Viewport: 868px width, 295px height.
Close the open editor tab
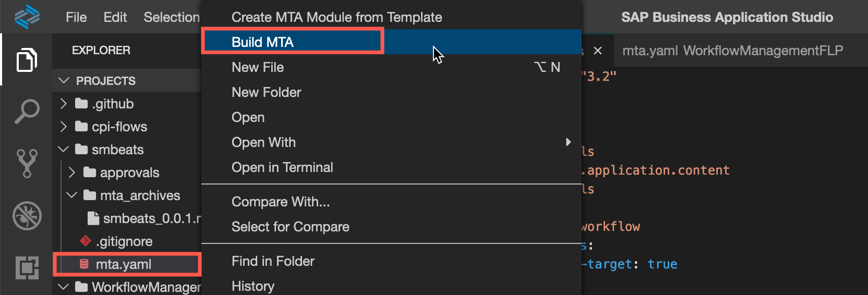(x=598, y=51)
